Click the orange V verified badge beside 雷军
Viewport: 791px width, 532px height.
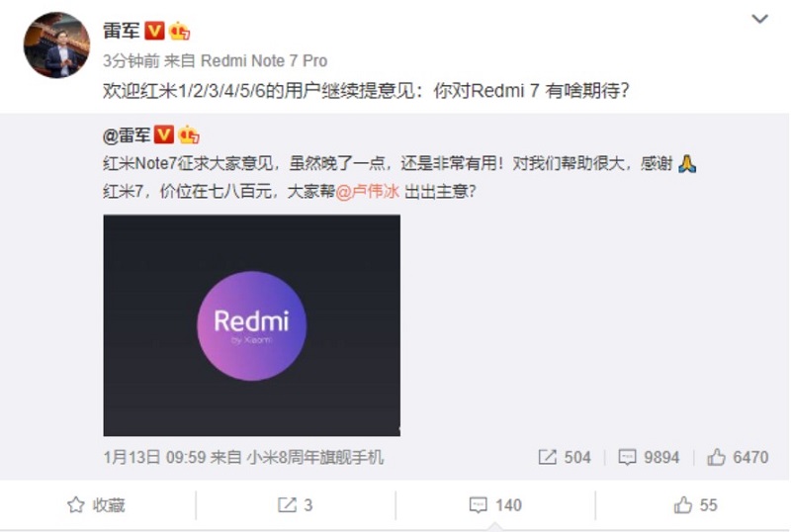(x=154, y=31)
